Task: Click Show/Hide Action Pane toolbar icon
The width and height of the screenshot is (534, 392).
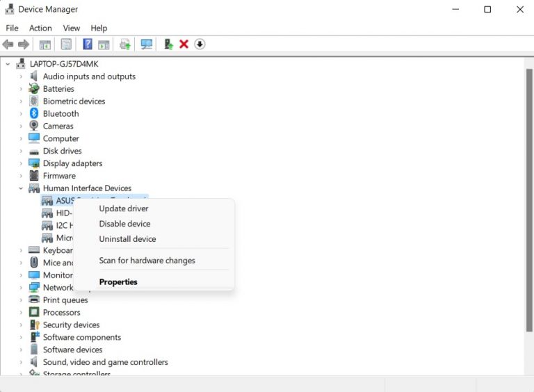Action: click(x=104, y=44)
